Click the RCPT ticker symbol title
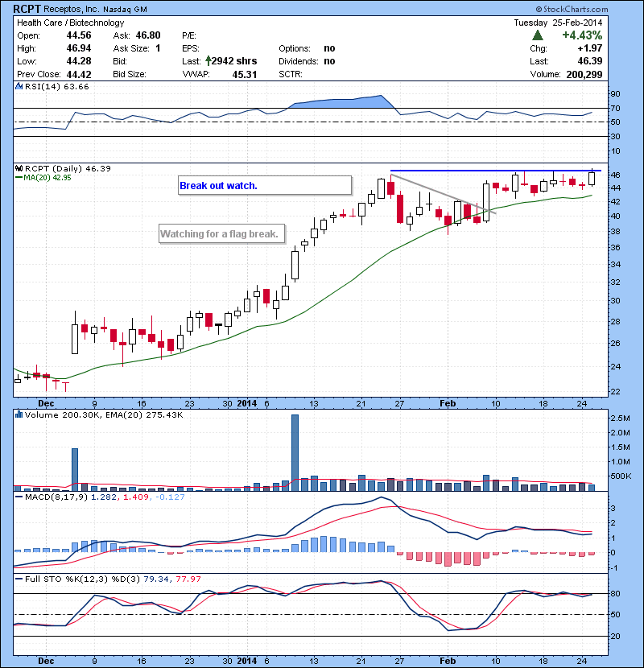The width and height of the screenshot is (644, 668). (27, 9)
